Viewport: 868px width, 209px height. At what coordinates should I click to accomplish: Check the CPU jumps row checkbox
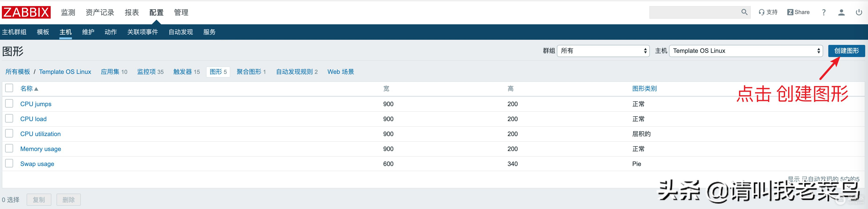[9, 104]
